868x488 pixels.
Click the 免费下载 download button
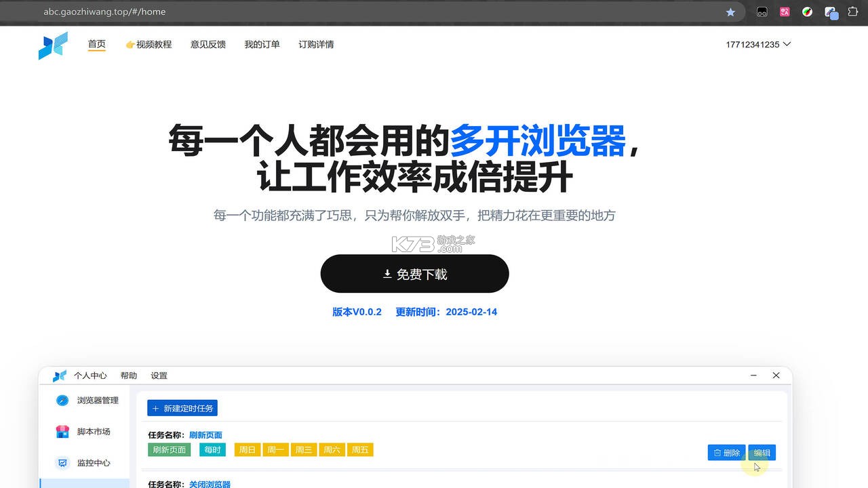point(414,274)
